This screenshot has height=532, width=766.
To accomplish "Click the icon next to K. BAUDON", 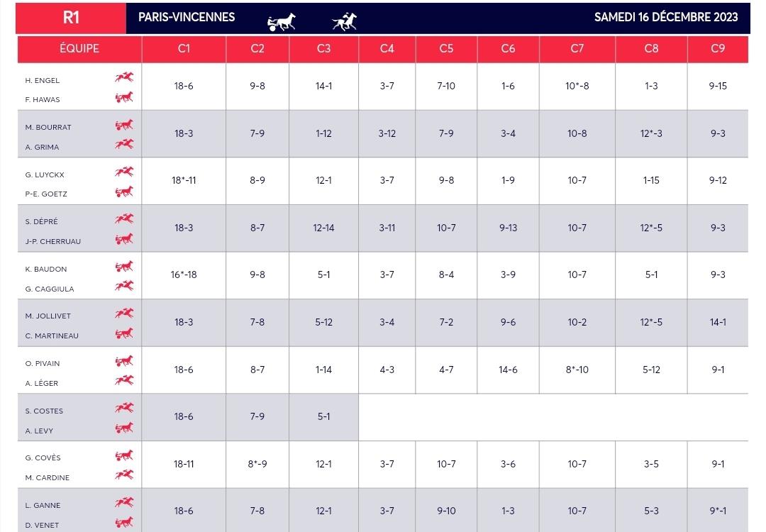I will (124, 266).
